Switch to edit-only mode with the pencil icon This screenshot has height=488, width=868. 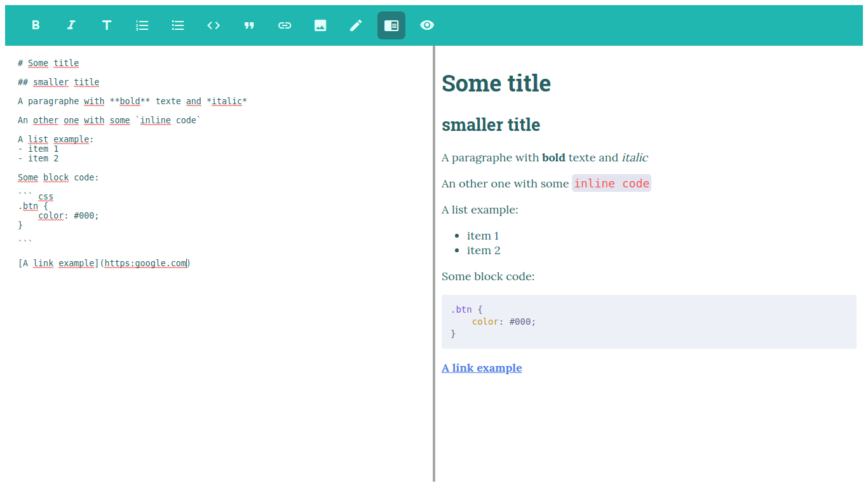tap(355, 25)
